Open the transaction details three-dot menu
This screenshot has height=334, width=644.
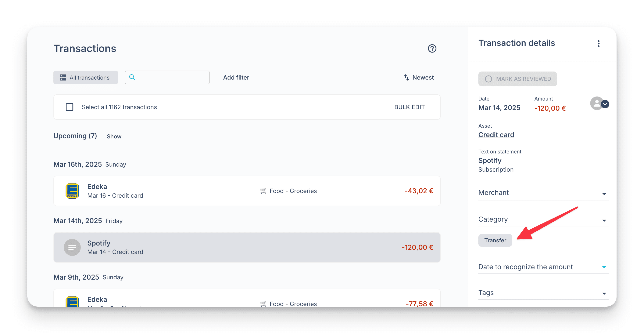click(x=598, y=43)
